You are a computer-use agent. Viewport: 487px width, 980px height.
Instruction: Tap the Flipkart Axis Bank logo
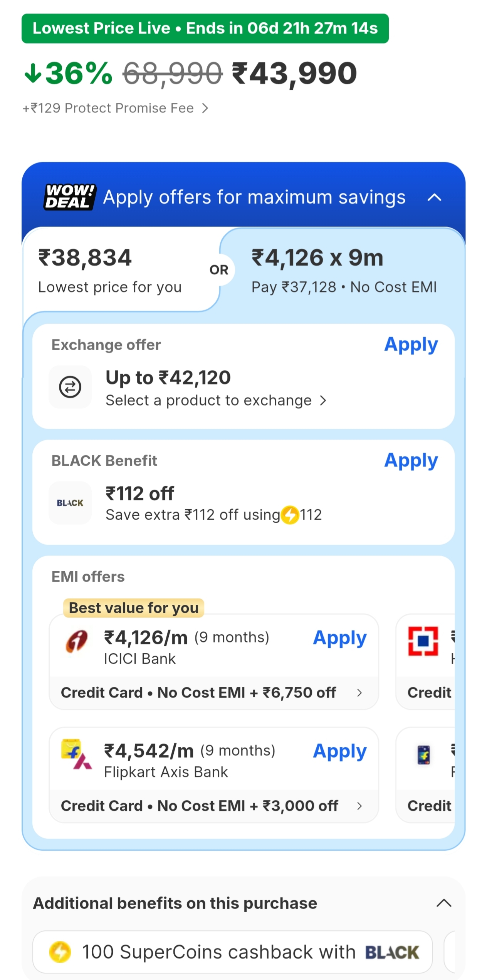tap(76, 754)
